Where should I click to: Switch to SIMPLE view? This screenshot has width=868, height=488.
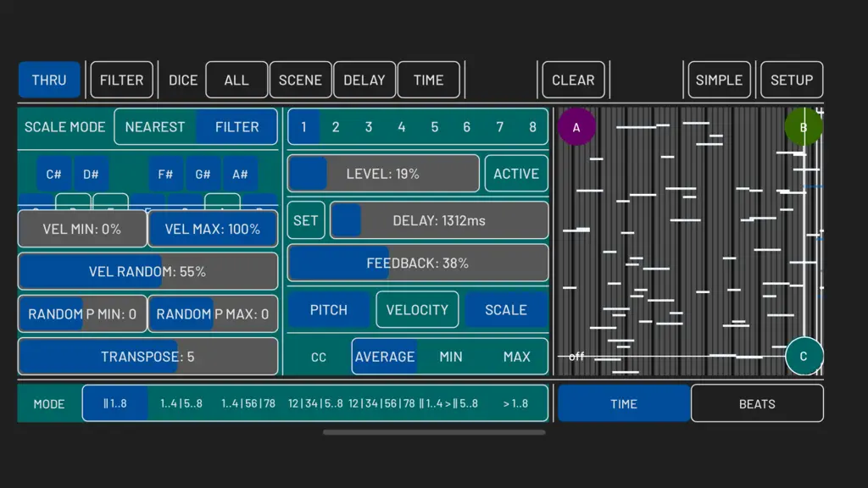pyautogui.click(x=719, y=80)
